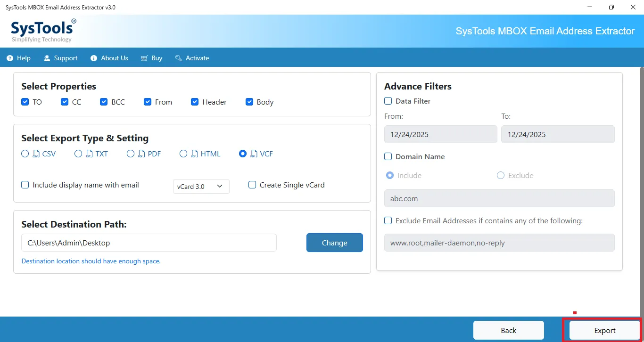Select the HTML export type radio button
Viewport: 644px width, 342px height.
(x=183, y=154)
